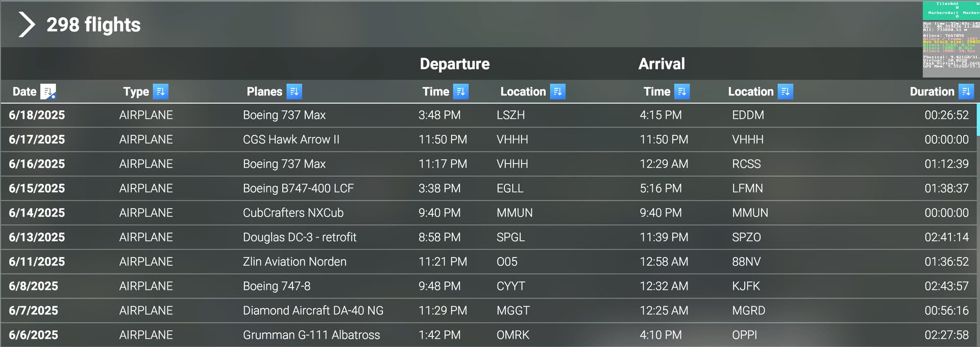Select the CGS Hawk Arrow II flight
Image resolution: width=980 pixels, height=347 pixels.
pyautogui.click(x=488, y=140)
